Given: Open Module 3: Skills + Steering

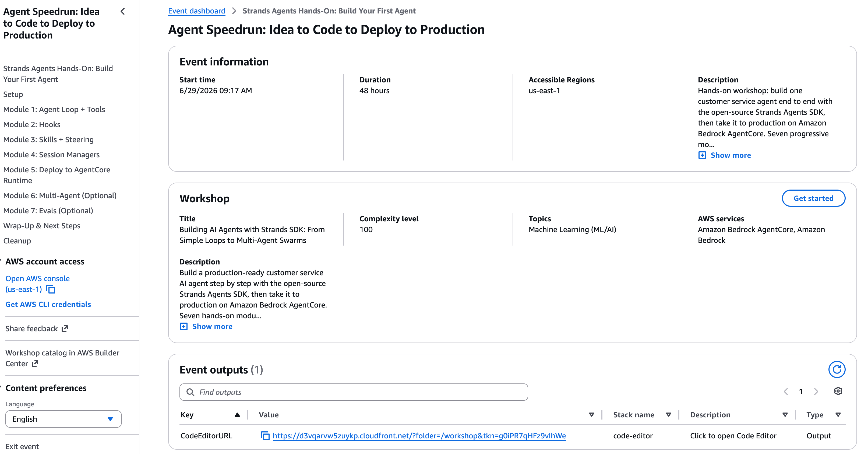Looking at the screenshot, I should pyautogui.click(x=48, y=140).
